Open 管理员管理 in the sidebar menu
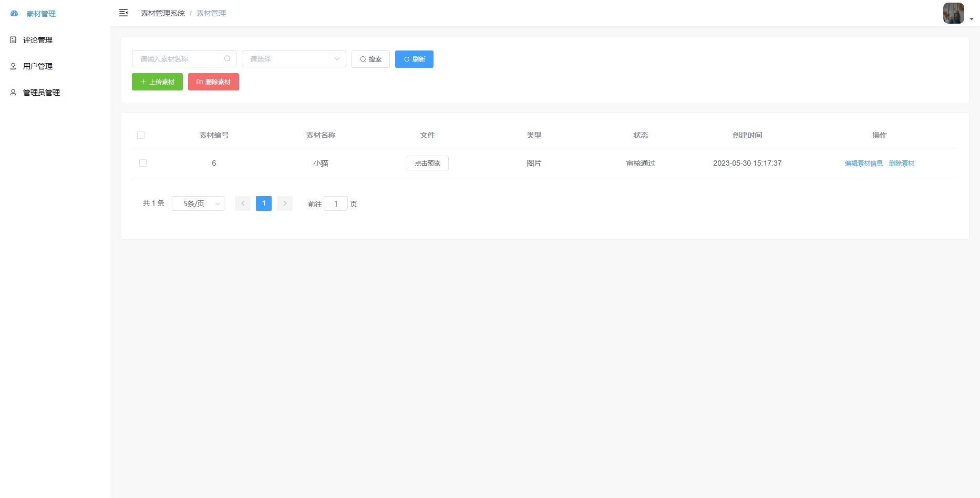This screenshot has width=980, height=498. tap(42, 93)
